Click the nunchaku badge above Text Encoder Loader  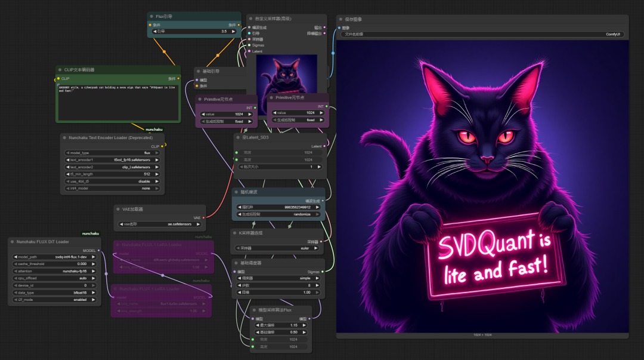[154, 129]
